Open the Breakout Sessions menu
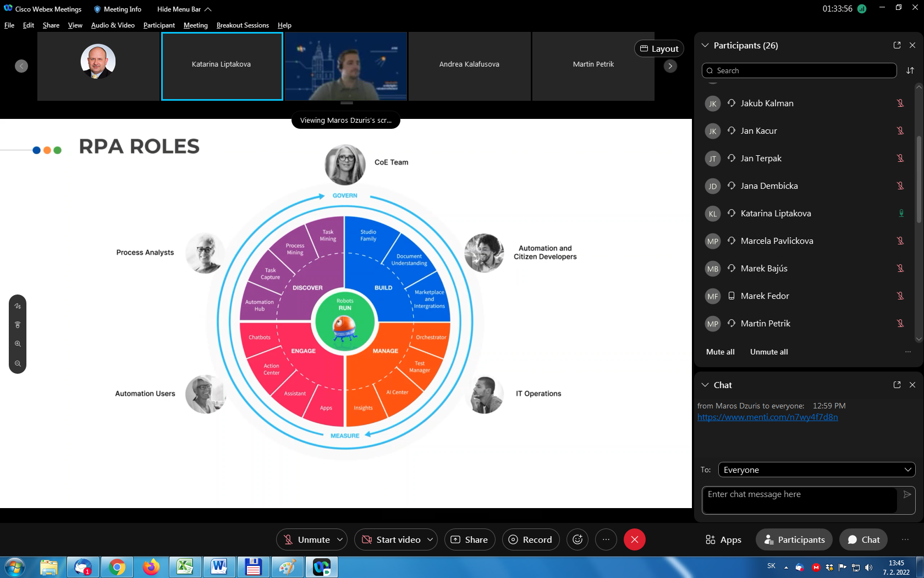The image size is (924, 578). coord(243,25)
